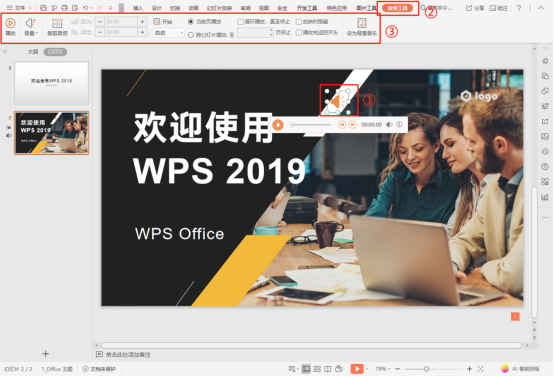
Task: Click the Save icon in quick toolbar
Action: [x=43, y=8]
